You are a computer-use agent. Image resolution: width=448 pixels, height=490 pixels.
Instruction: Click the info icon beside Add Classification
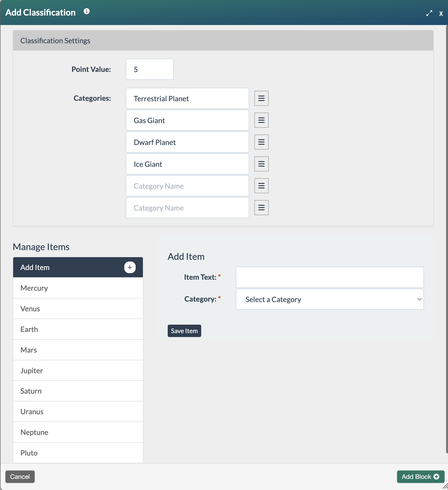pyautogui.click(x=86, y=11)
